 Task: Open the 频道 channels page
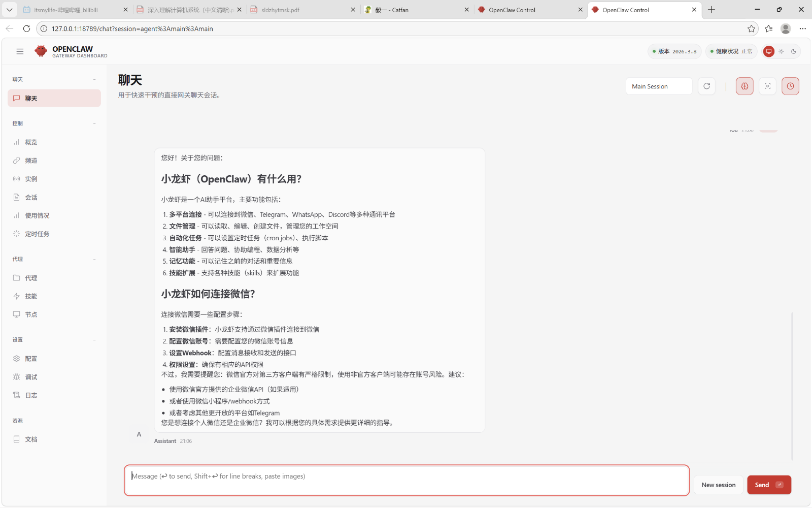point(54,161)
